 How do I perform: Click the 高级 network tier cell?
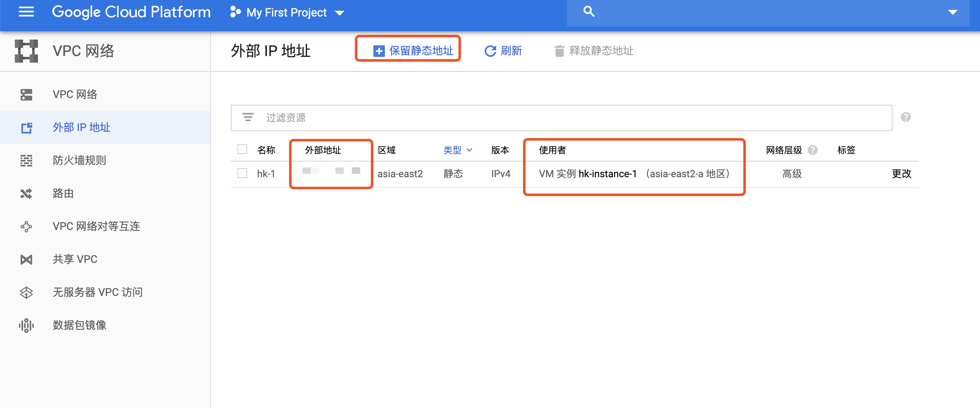point(792,174)
